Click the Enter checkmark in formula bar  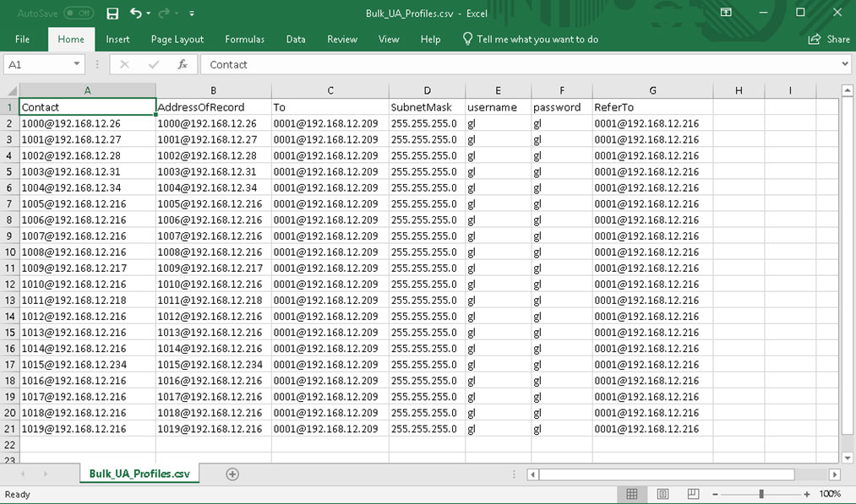tap(154, 65)
